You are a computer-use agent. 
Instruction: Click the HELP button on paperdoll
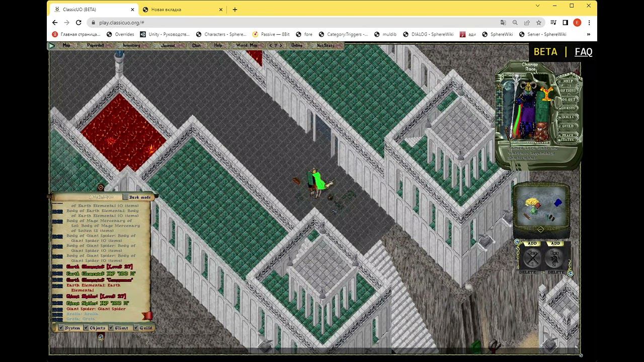point(568,81)
